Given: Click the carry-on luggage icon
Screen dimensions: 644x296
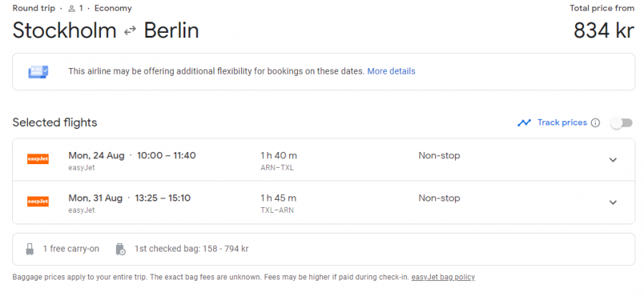Looking at the screenshot, I should [x=29, y=249].
